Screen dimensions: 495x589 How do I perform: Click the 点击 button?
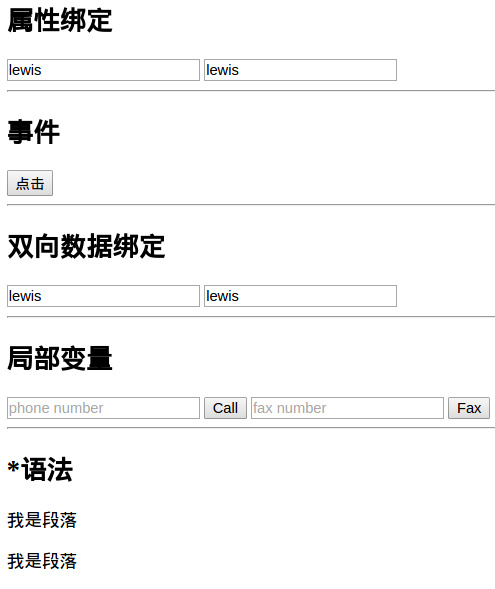pyautogui.click(x=30, y=183)
